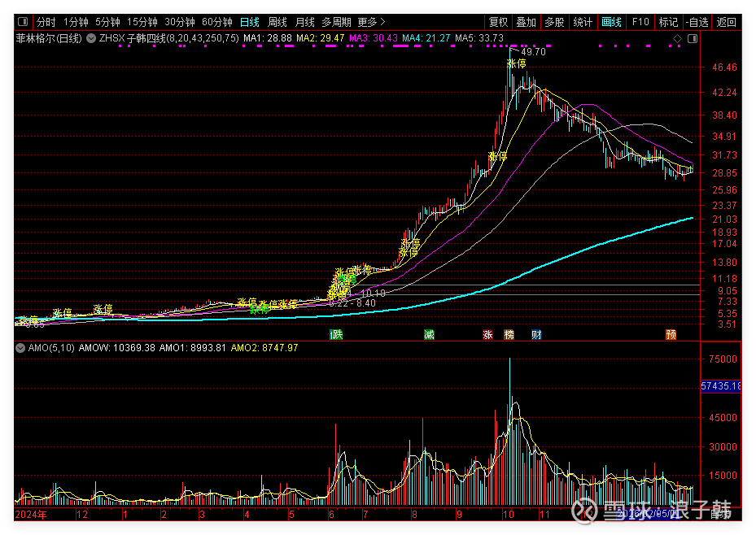This screenshot has height=535, width=756.
Task: Open the 复权 adjustment option
Action: pos(499,22)
